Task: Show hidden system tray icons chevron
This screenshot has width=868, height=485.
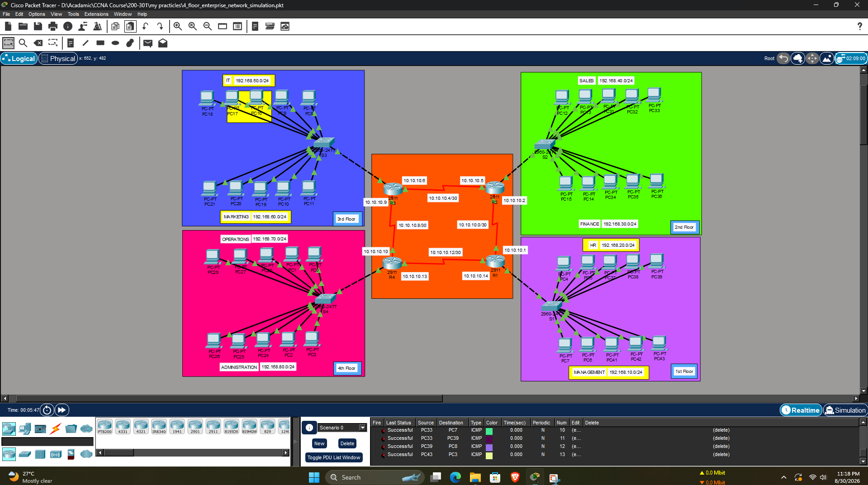Action: click(783, 477)
